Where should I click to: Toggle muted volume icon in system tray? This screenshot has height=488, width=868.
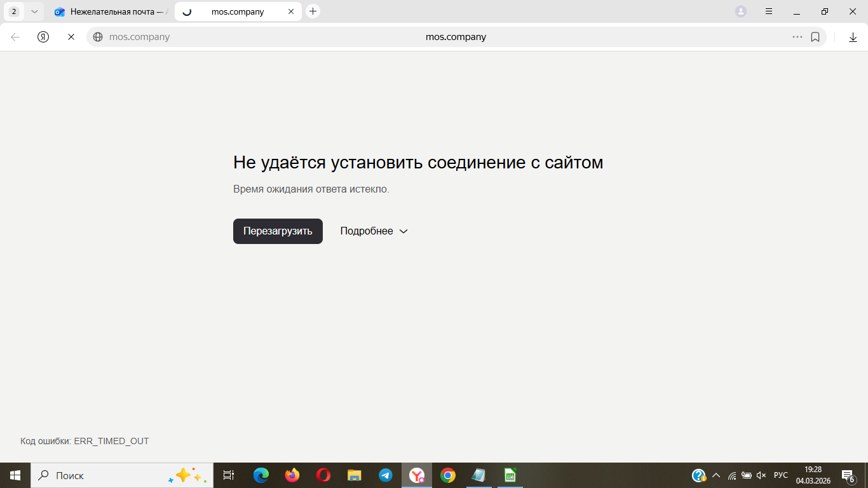click(x=761, y=475)
